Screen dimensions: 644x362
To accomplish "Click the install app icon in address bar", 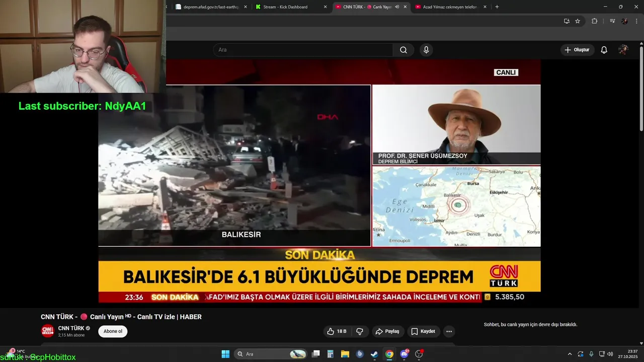I will pyautogui.click(x=567, y=21).
